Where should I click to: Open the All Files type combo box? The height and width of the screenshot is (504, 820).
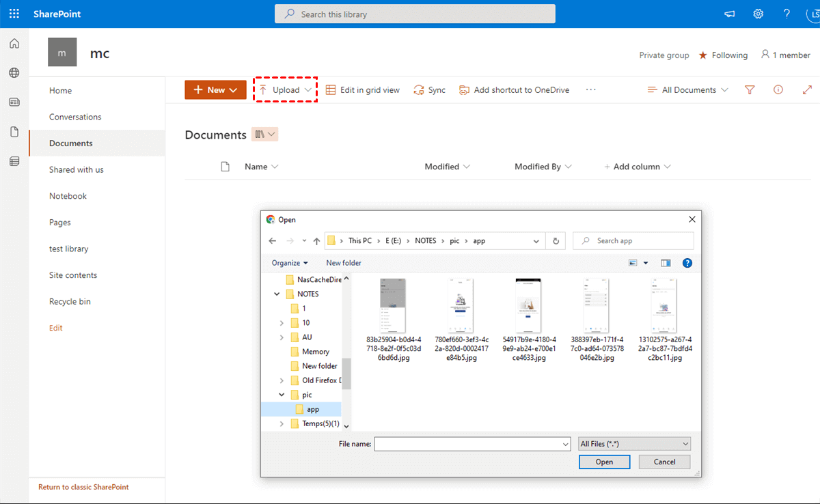pos(634,444)
